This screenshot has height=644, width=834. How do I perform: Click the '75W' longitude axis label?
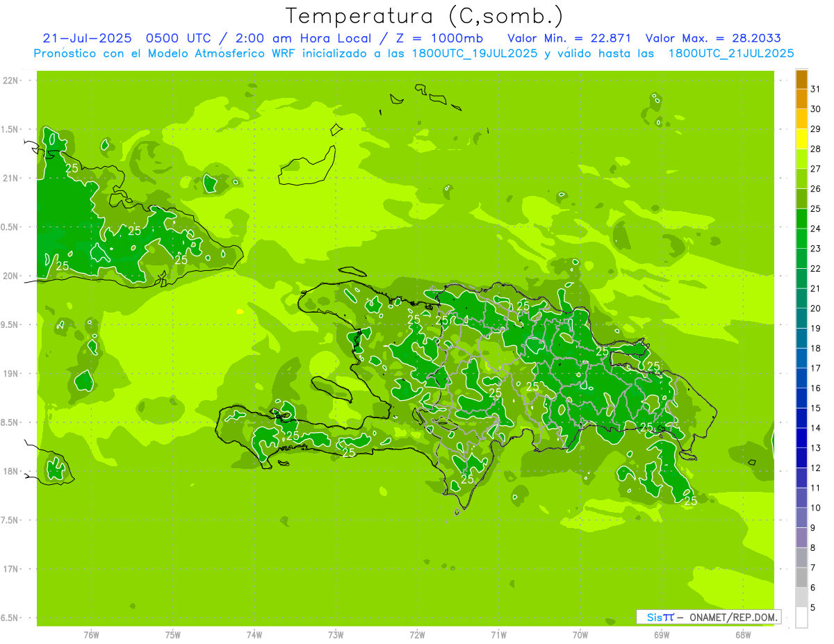[173, 634]
